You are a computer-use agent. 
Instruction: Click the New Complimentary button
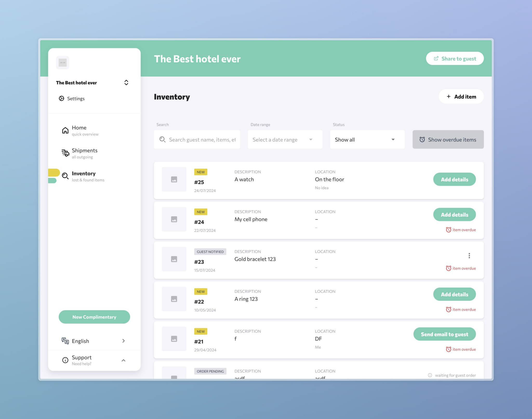tap(94, 317)
